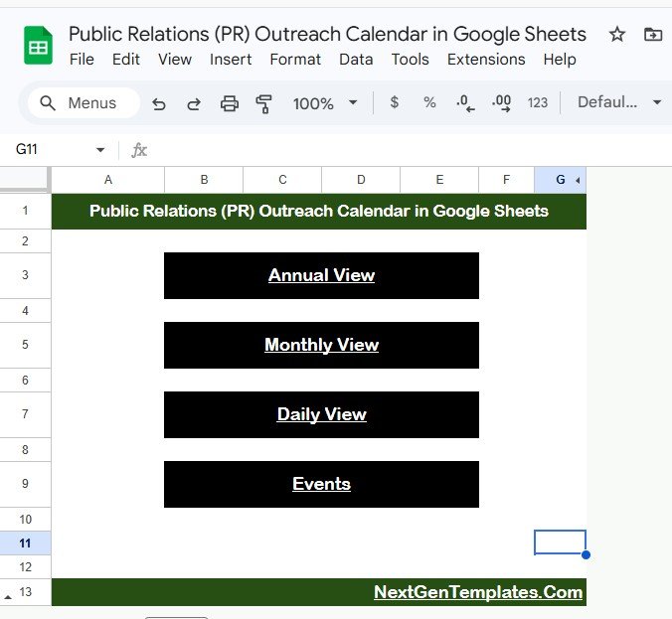
Task: Follow the Annual View link
Action: pos(321,275)
